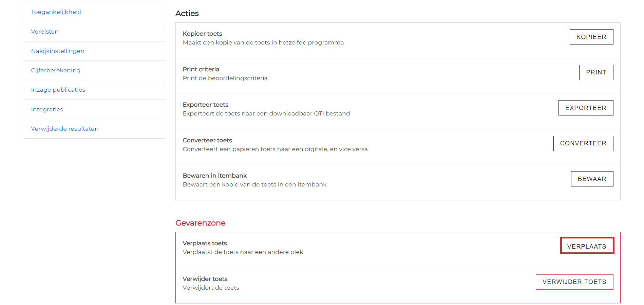View Verwijderde resultaten

tap(65, 129)
